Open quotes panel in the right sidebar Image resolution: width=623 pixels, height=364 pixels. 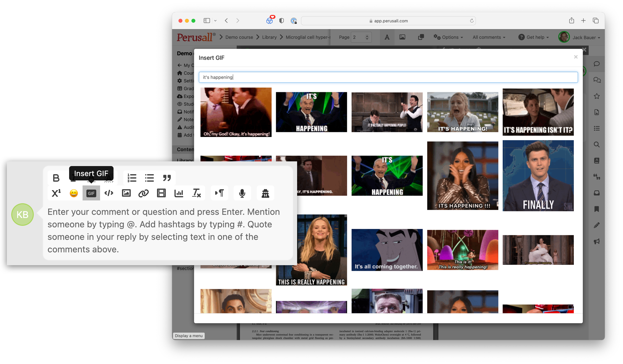click(x=597, y=177)
